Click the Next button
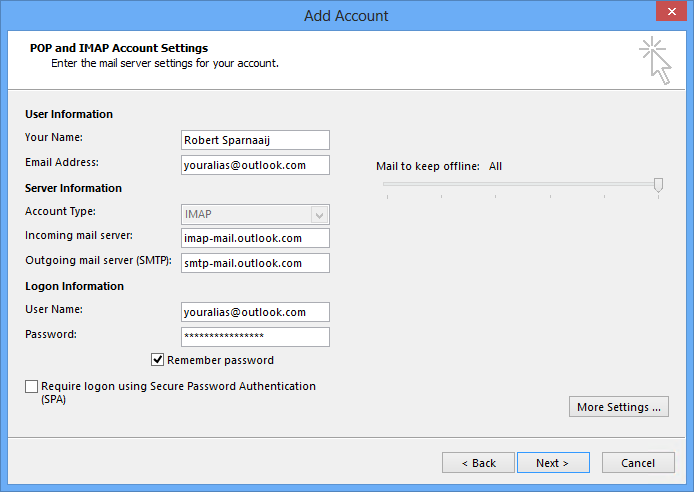 553,463
